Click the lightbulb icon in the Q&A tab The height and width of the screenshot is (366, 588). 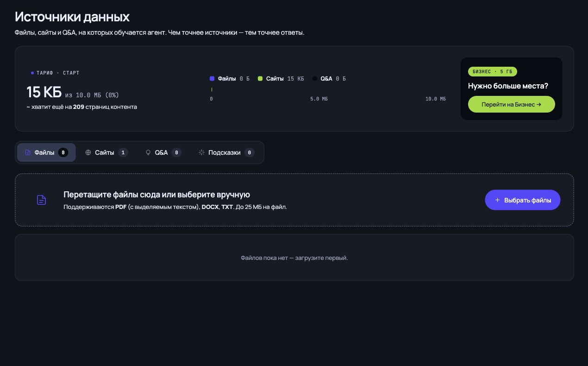click(148, 152)
